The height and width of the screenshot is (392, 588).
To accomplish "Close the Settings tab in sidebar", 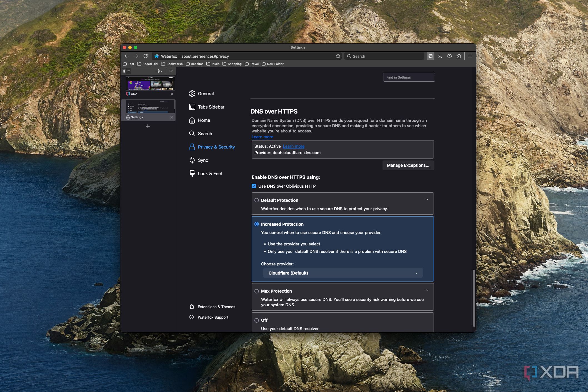I will [x=172, y=117].
